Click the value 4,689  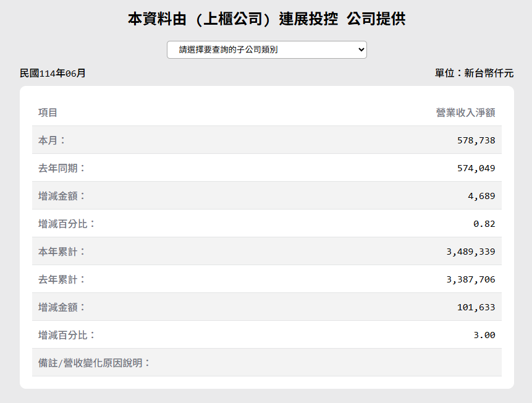coord(481,196)
